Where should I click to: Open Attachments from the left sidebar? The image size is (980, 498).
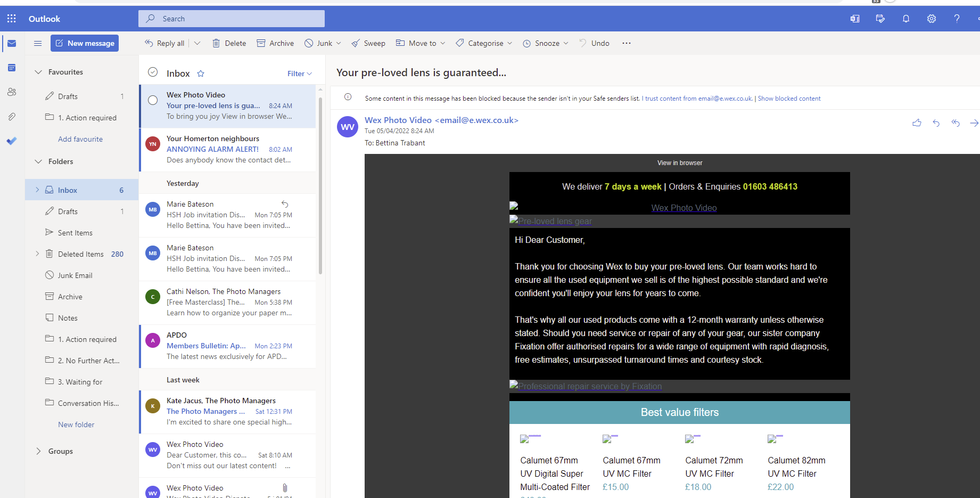point(12,116)
